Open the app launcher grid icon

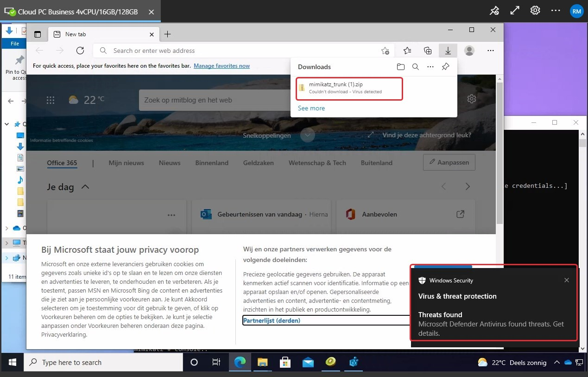tap(51, 100)
